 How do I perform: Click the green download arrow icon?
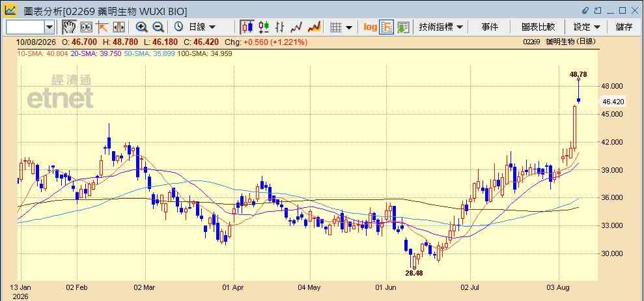pos(403,27)
